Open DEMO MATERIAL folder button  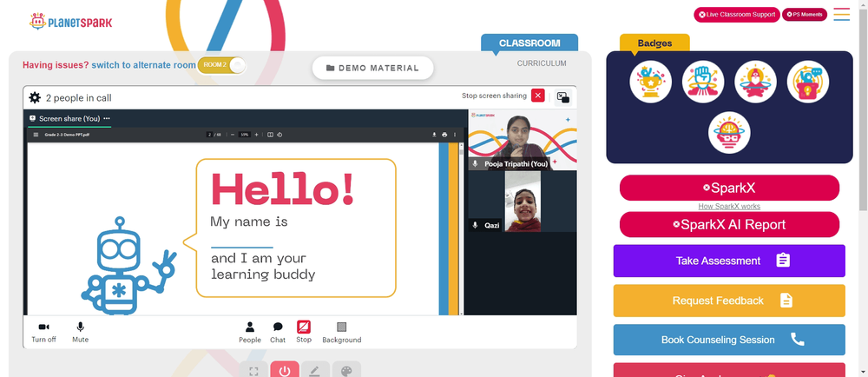click(x=372, y=68)
